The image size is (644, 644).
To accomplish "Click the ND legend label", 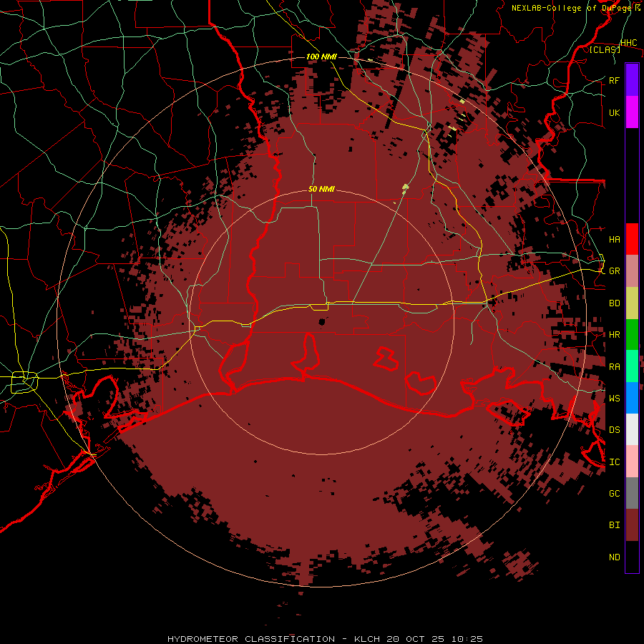I will click(614, 557).
